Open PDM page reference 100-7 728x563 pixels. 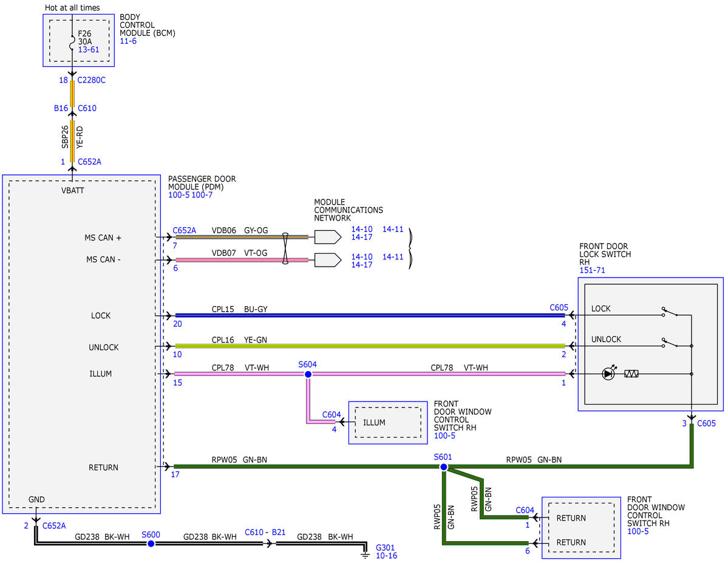click(202, 194)
